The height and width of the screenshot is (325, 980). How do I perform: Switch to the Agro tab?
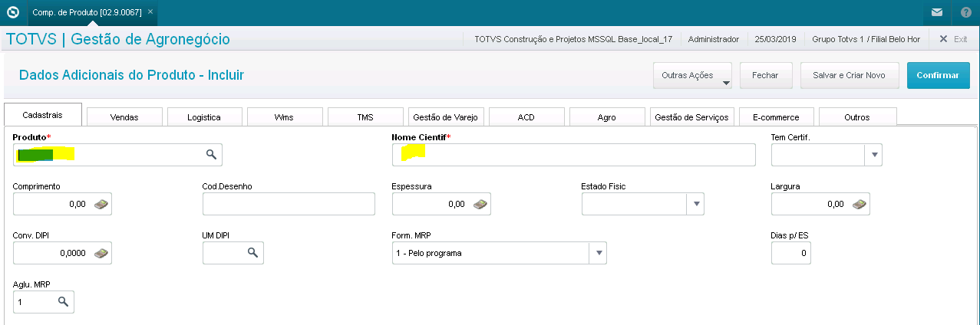coord(606,117)
